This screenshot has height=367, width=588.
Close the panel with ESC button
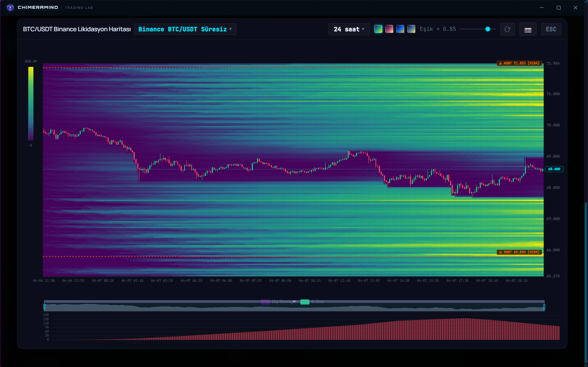click(x=551, y=29)
